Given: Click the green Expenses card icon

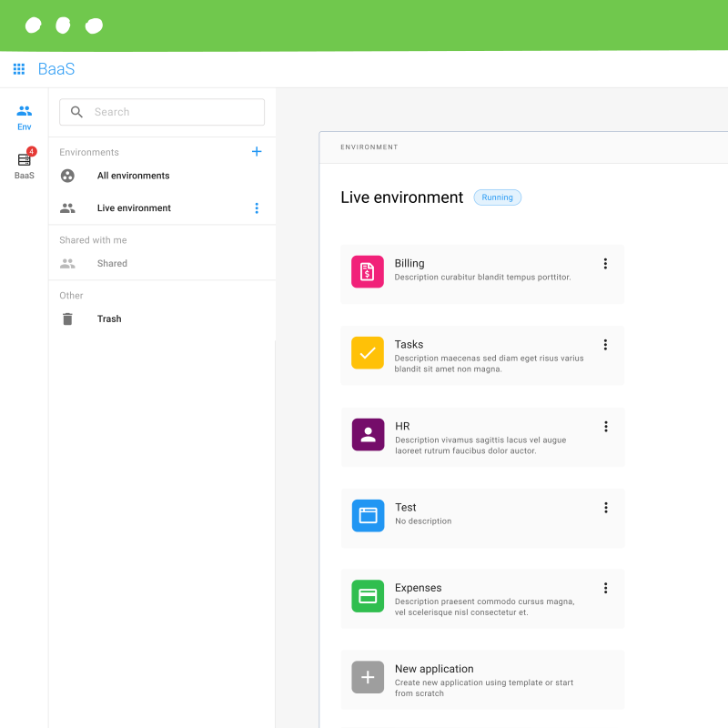Looking at the screenshot, I should (x=368, y=596).
